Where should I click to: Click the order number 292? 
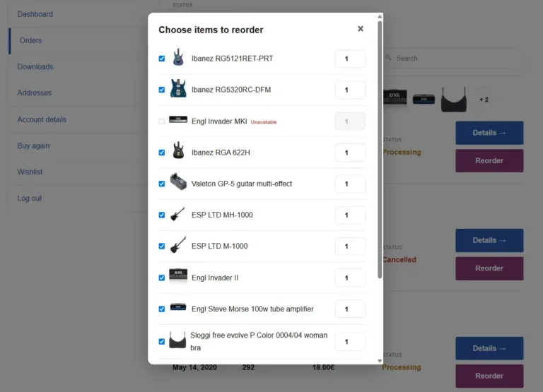(x=248, y=367)
